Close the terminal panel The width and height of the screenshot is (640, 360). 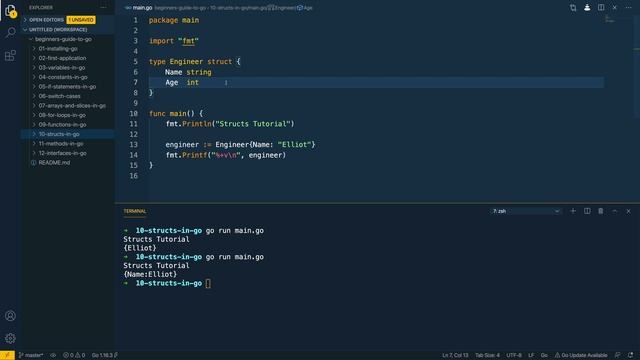click(x=629, y=211)
